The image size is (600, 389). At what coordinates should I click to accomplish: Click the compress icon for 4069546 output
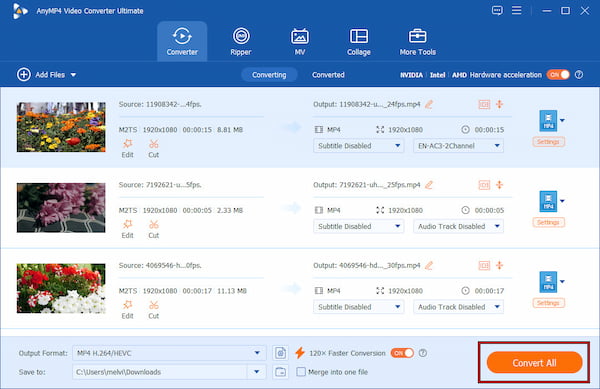click(x=499, y=265)
